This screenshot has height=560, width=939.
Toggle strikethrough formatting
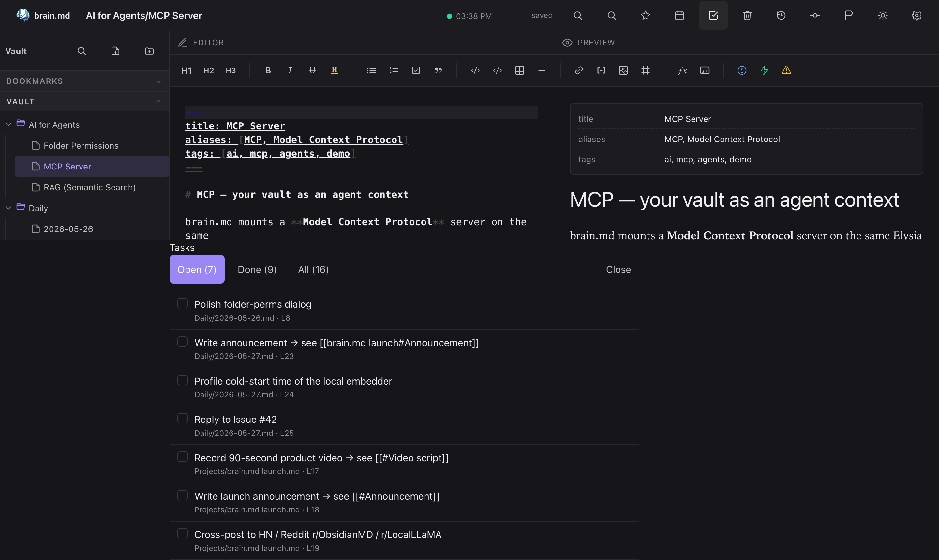(312, 70)
